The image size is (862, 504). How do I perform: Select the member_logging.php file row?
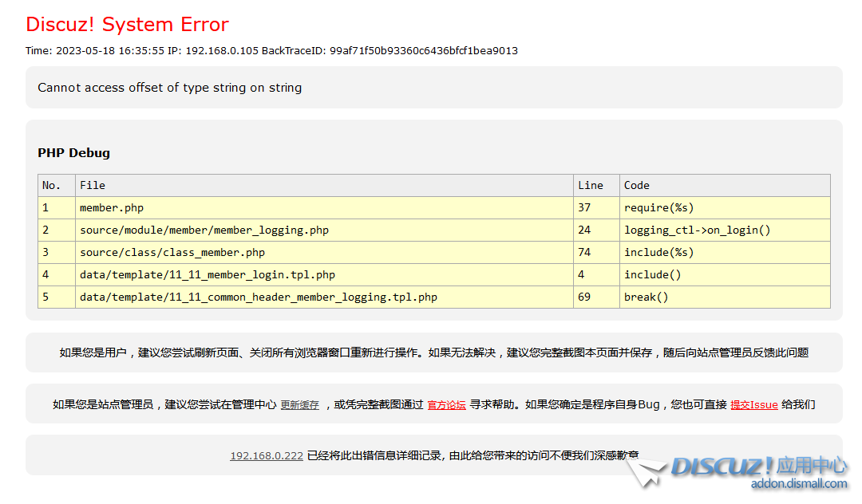[204, 230]
